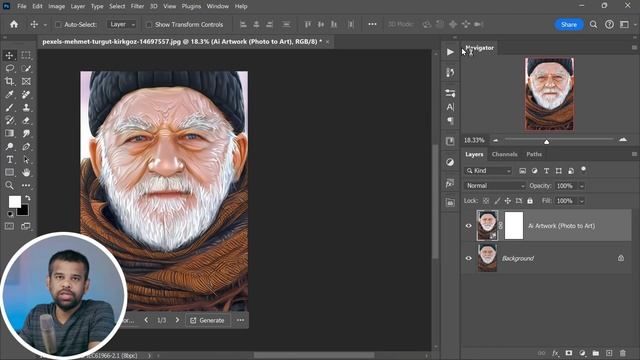Select the Crop tool

[x=9, y=82]
